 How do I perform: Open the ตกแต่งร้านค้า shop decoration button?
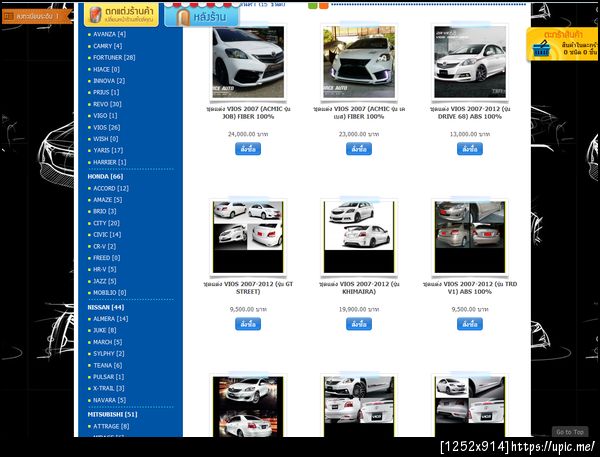(121, 15)
